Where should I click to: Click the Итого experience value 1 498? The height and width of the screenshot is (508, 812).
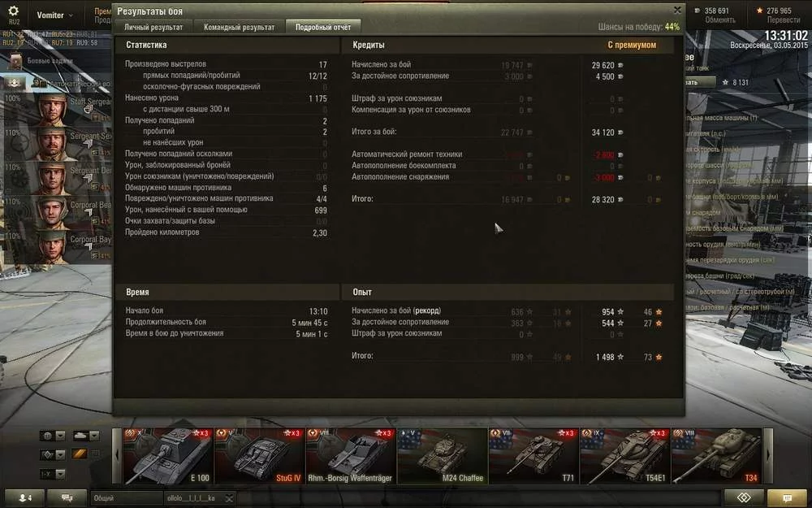[x=605, y=357]
